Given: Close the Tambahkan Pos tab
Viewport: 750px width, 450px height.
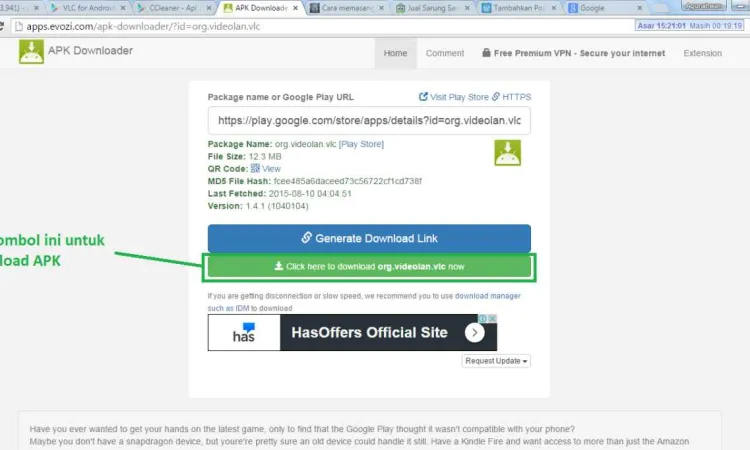Looking at the screenshot, I should pos(553,8).
